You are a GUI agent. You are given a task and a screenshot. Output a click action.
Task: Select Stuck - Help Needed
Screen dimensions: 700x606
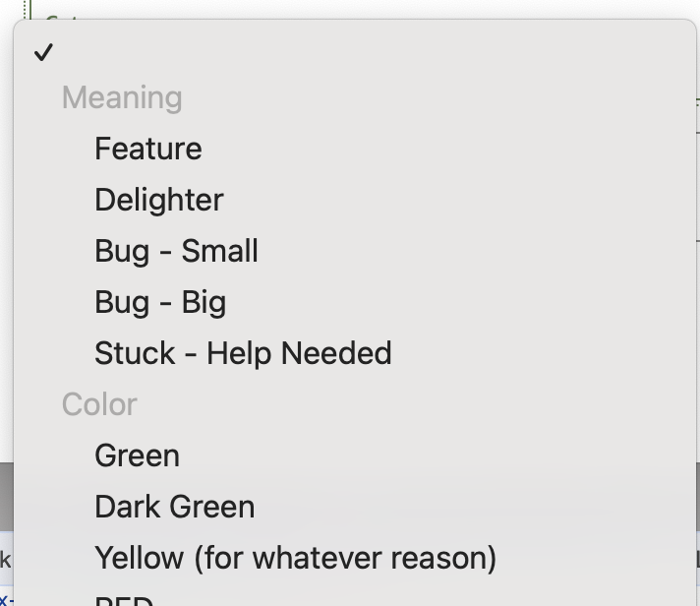(243, 353)
